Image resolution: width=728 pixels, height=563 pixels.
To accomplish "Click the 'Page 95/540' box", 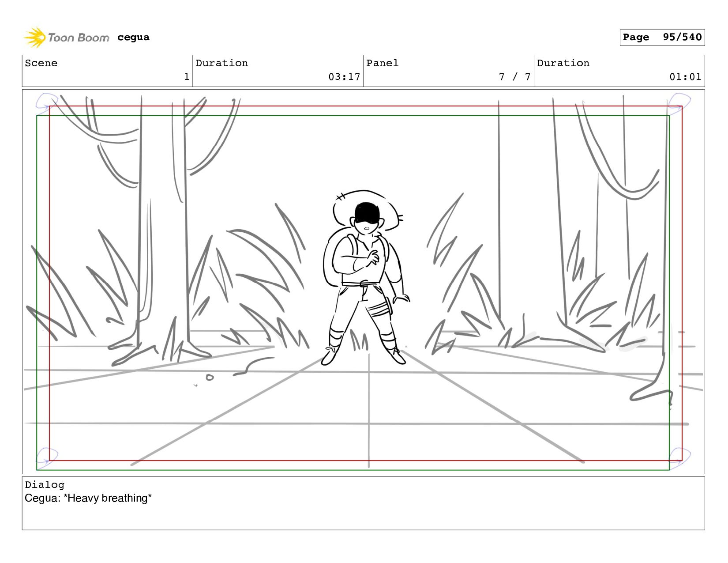I will pyautogui.click(x=662, y=37).
